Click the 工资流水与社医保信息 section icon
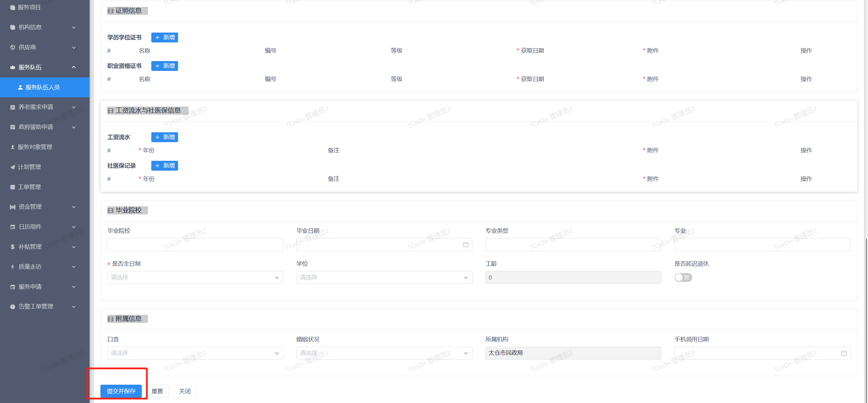The width and height of the screenshot is (868, 403). click(111, 111)
